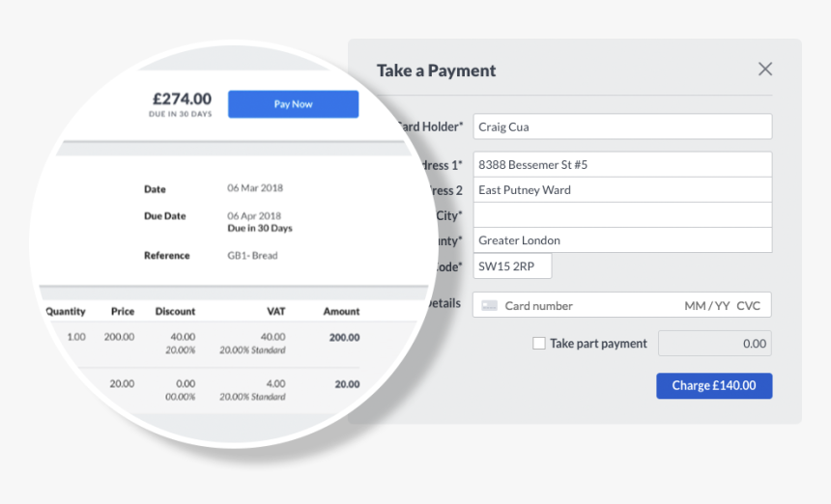Image resolution: width=831 pixels, height=504 pixels.
Task: Click the Address 1 field showing 8388 Bessemer
Action: pos(622,164)
